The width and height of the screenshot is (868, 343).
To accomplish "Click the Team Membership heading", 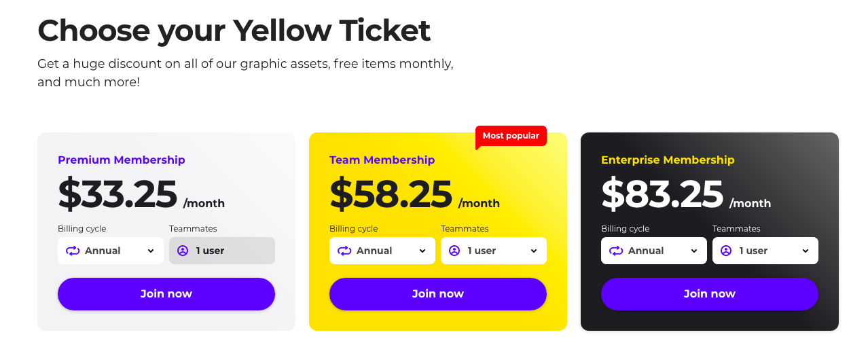I will (382, 160).
